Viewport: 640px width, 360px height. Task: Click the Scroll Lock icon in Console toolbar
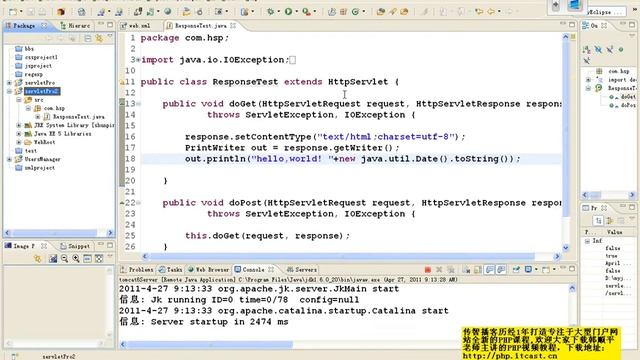[x=478, y=270]
